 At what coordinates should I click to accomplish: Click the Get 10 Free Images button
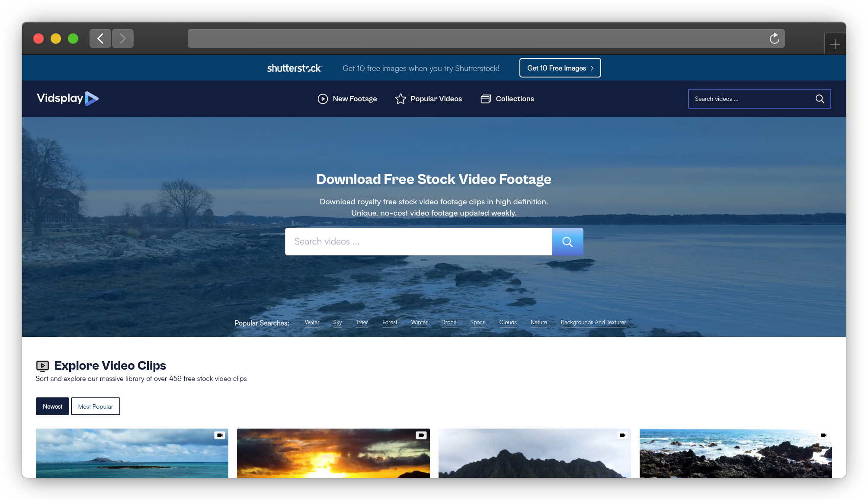(x=560, y=68)
